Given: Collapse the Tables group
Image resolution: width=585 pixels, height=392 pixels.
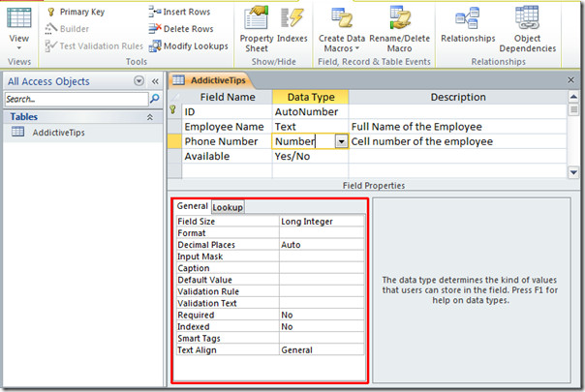Looking at the screenshot, I should click(149, 117).
